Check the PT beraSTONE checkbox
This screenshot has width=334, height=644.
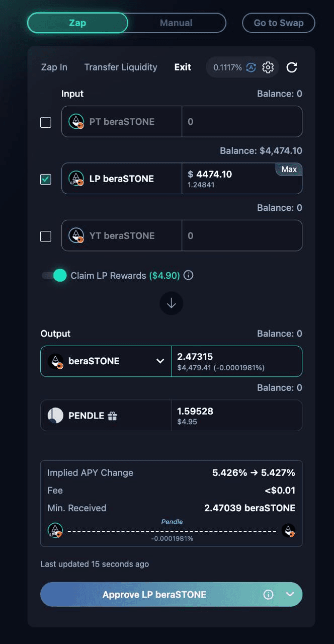click(x=45, y=122)
